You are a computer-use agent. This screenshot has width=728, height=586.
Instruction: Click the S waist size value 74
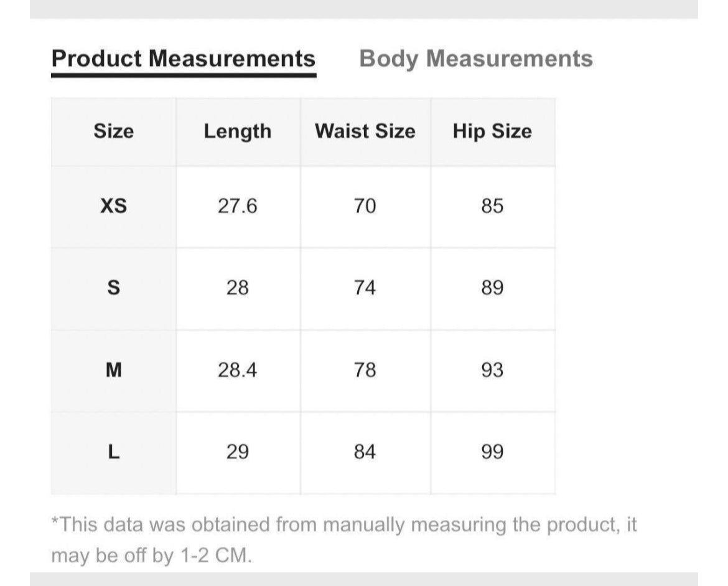point(365,288)
